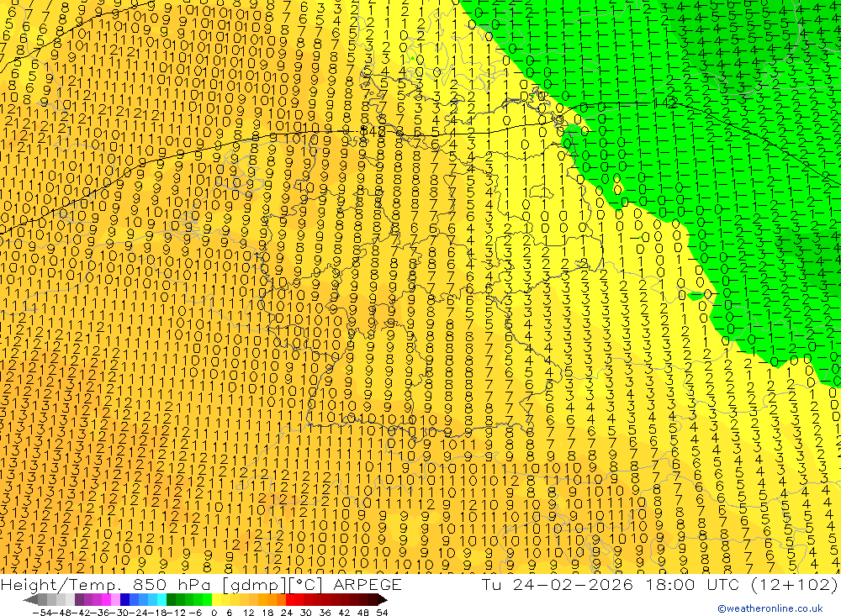Image resolution: width=841 pixels, height=616 pixels.
Task: Click the (12+102) forecast run text
Action: click(793, 584)
